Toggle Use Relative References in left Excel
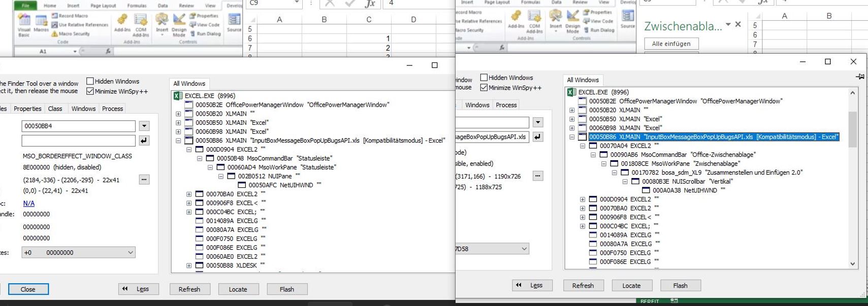The image size is (868, 306). (x=80, y=25)
